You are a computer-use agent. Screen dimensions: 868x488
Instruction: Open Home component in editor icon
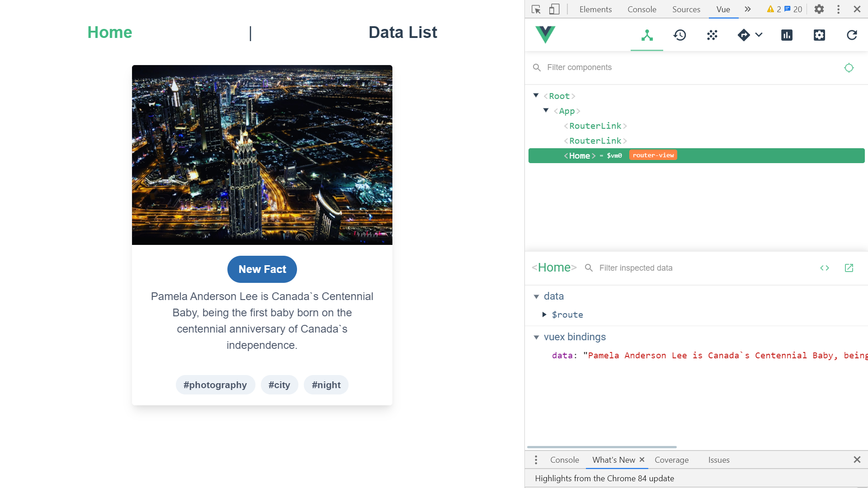click(849, 268)
